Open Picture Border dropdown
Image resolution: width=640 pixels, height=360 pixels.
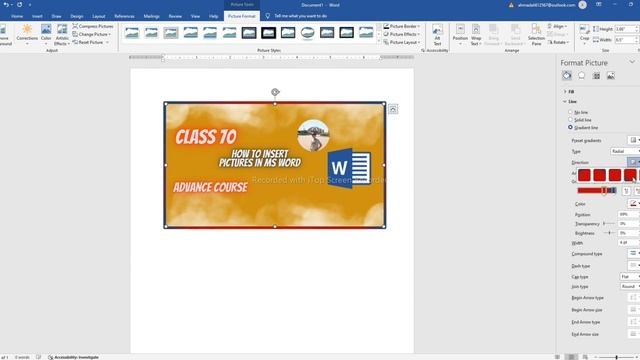click(x=402, y=26)
